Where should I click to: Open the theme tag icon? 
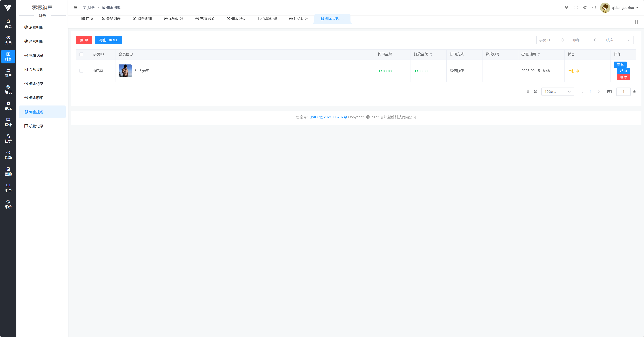click(585, 8)
